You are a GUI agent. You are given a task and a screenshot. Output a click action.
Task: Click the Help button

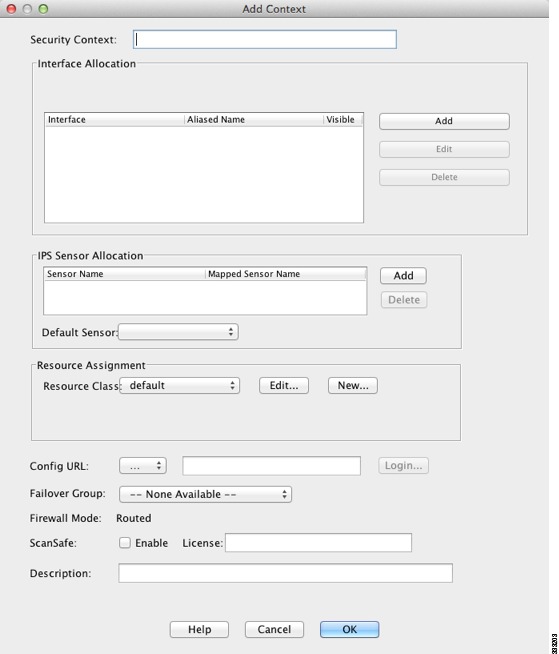click(199, 629)
